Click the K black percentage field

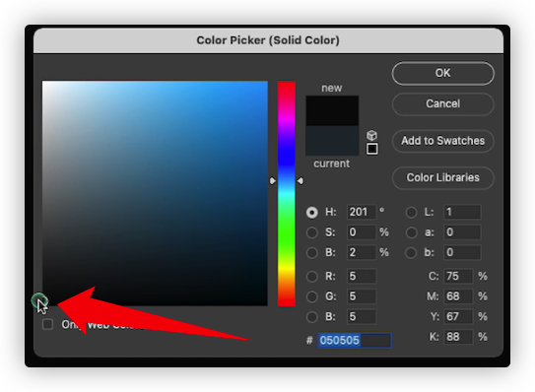[x=458, y=337]
